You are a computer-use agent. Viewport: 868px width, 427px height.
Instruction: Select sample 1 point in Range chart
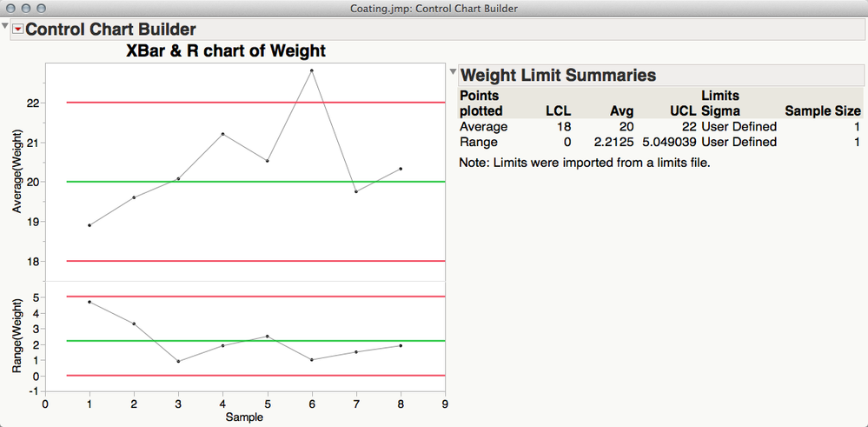click(x=89, y=302)
